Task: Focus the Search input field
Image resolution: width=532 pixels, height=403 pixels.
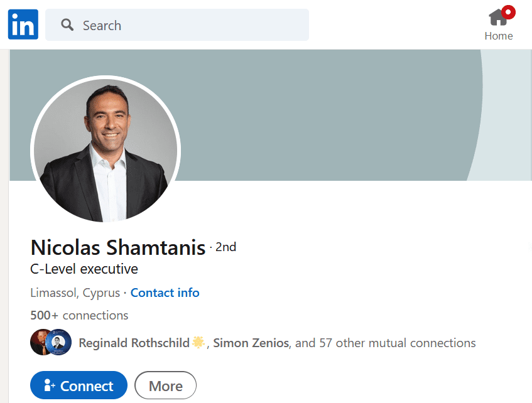Action: coord(188,25)
